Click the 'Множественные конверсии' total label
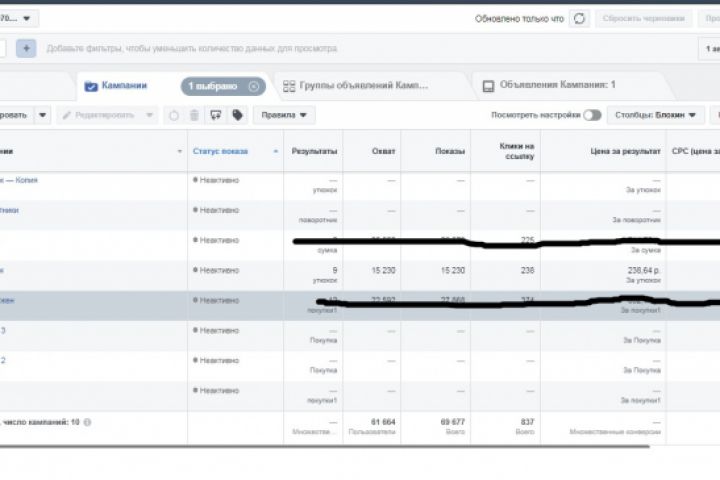The height and width of the screenshot is (480, 720). click(615, 432)
